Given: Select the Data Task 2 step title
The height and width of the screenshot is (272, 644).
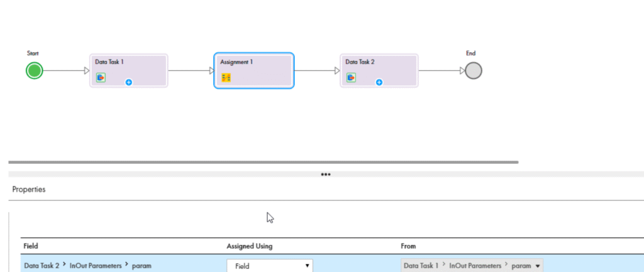Looking at the screenshot, I should coord(360,62).
